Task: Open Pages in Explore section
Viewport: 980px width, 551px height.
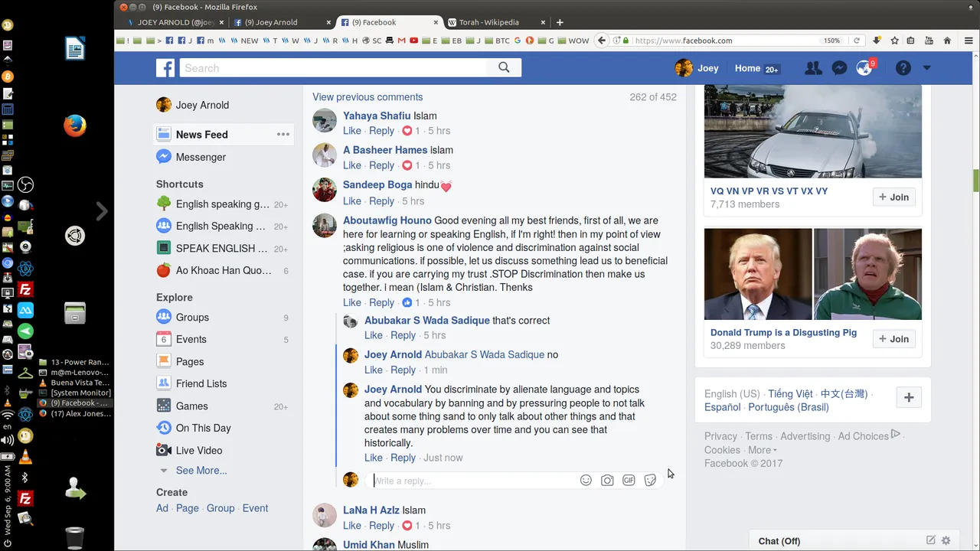Action: (x=190, y=362)
